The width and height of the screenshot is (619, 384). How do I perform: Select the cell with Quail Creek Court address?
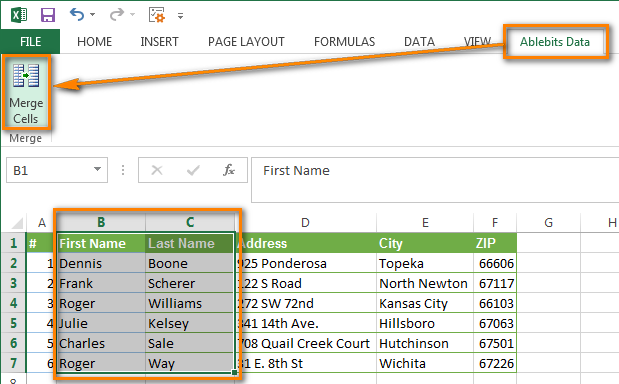306,343
